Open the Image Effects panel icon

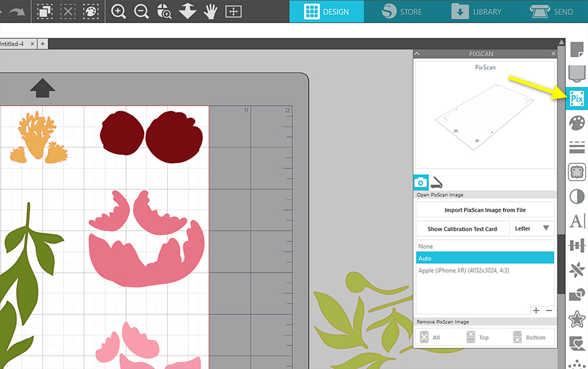coord(577,172)
